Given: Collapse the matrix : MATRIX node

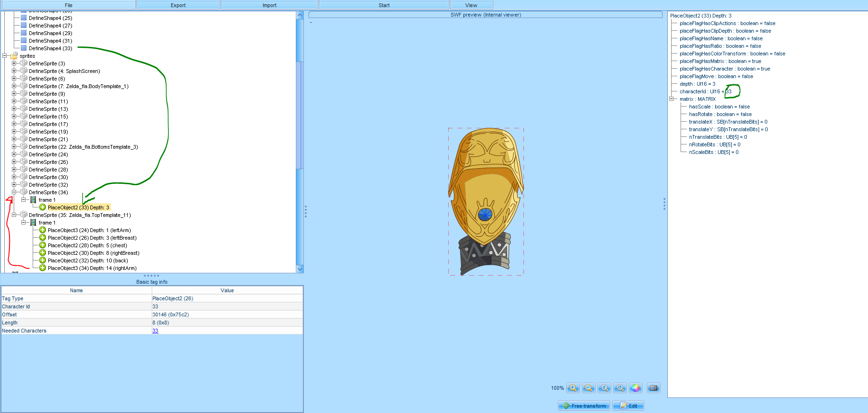Looking at the screenshot, I should click(672, 99).
